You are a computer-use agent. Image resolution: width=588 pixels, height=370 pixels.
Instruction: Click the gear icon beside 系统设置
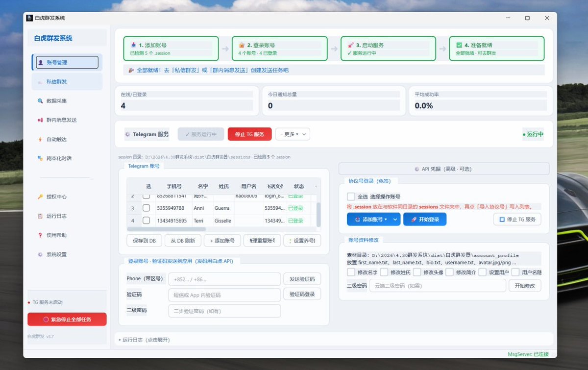pyautogui.click(x=41, y=254)
